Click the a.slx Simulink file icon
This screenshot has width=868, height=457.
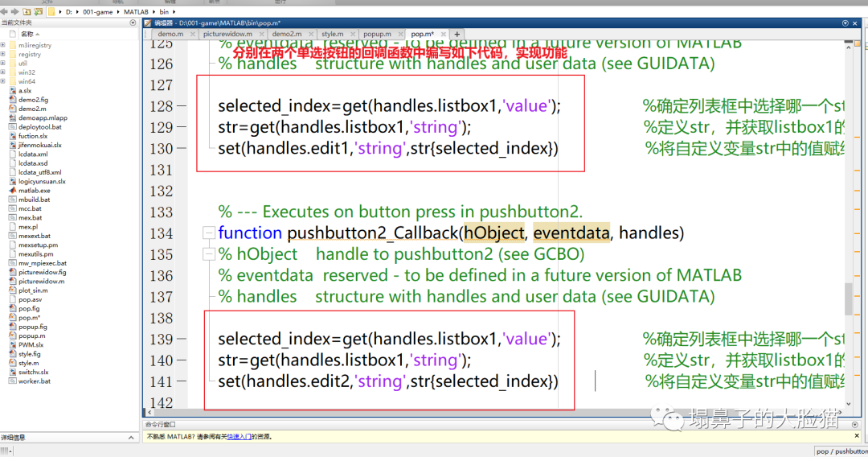pos(13,90)
